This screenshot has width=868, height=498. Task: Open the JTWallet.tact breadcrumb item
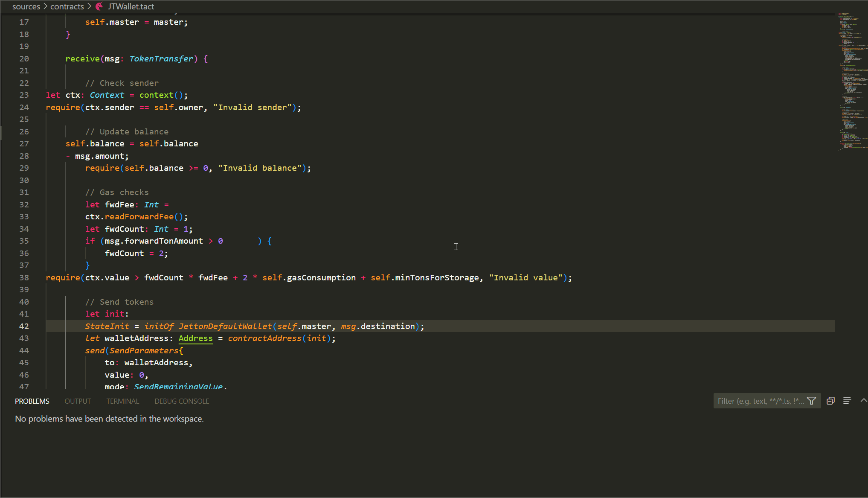coord(131,6)
